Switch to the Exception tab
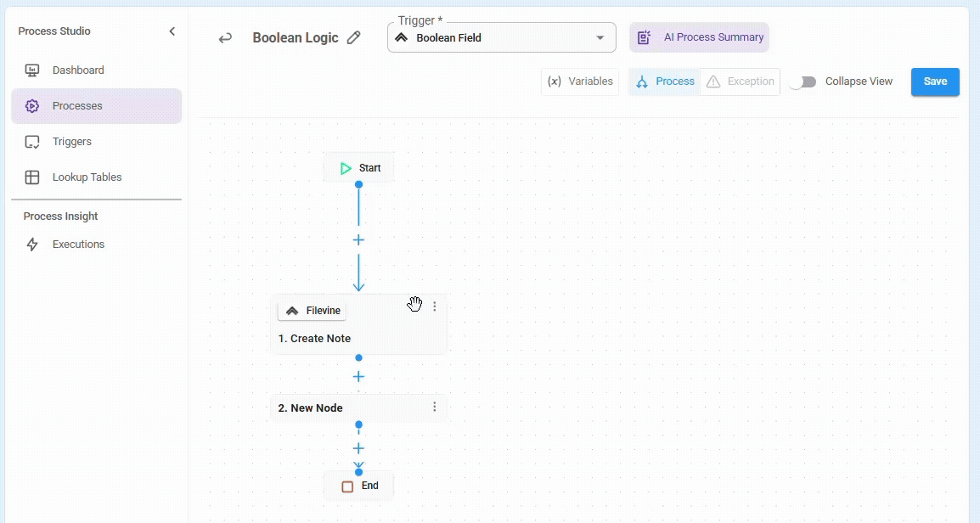 740,82
